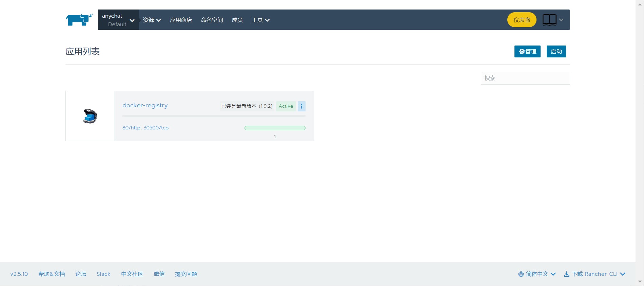Open the docker-registry app link
Screen dimensions: 644x286
coord(145,105)
